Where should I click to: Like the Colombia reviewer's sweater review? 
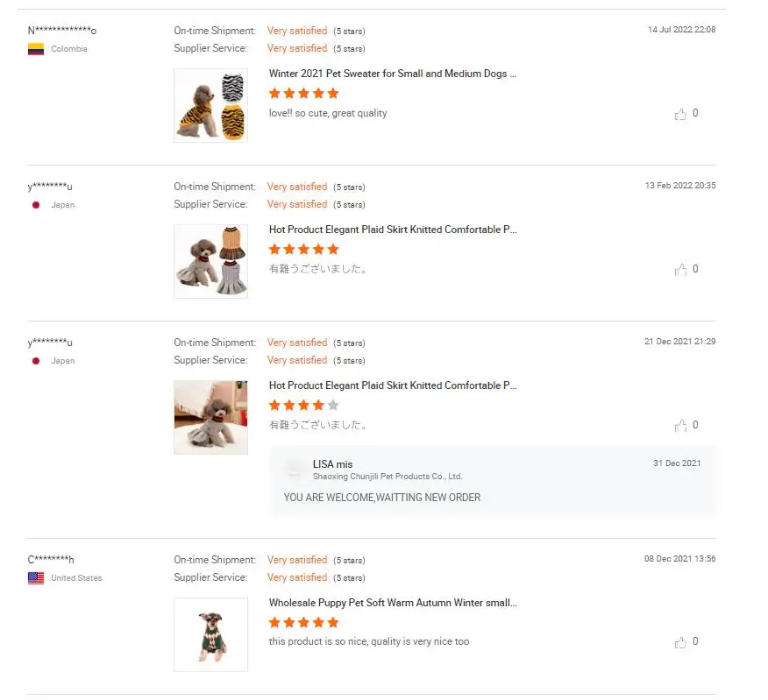[680, 114]
